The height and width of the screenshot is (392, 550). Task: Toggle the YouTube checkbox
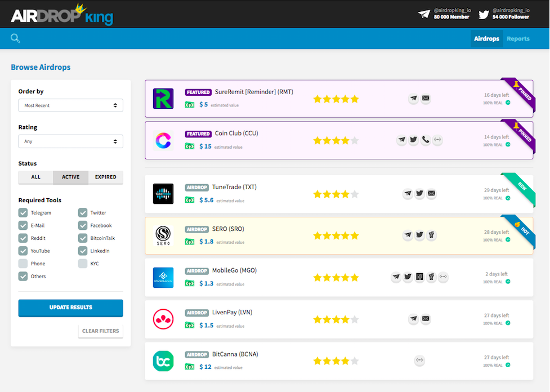click(23, 251)
